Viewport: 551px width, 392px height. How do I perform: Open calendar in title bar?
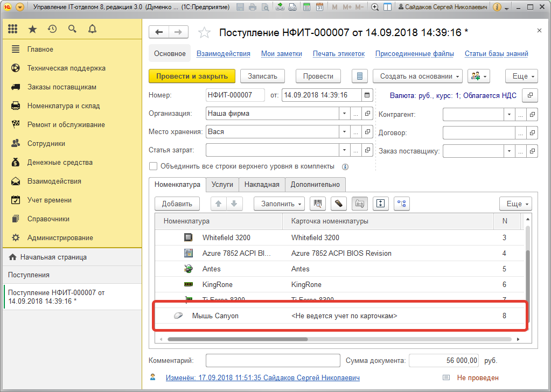tap(319, 7)
